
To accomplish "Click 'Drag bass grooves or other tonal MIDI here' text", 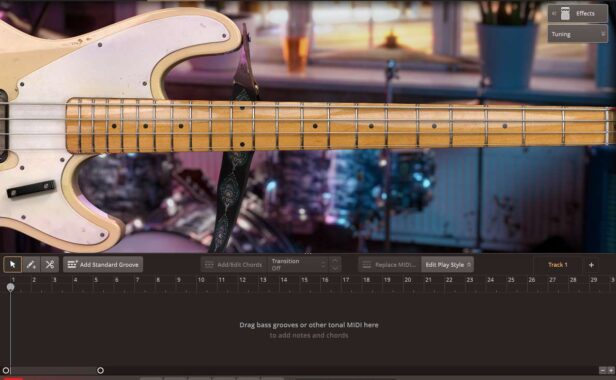I will coord(309,325).
